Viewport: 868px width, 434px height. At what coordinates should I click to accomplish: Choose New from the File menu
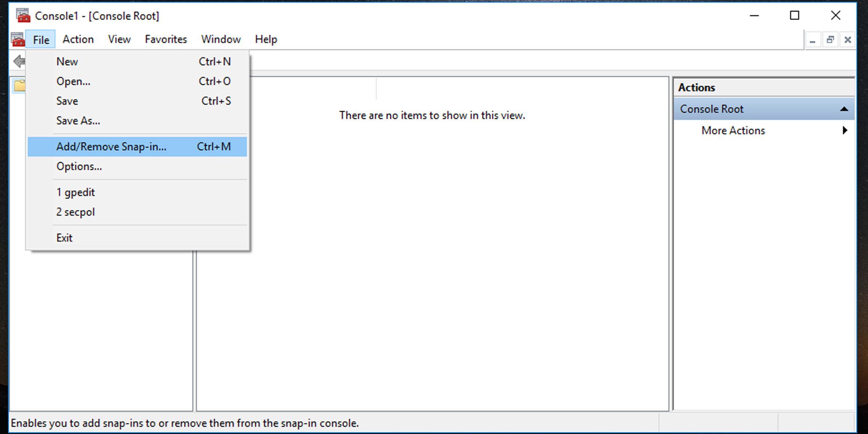click(x=137, y=61)
